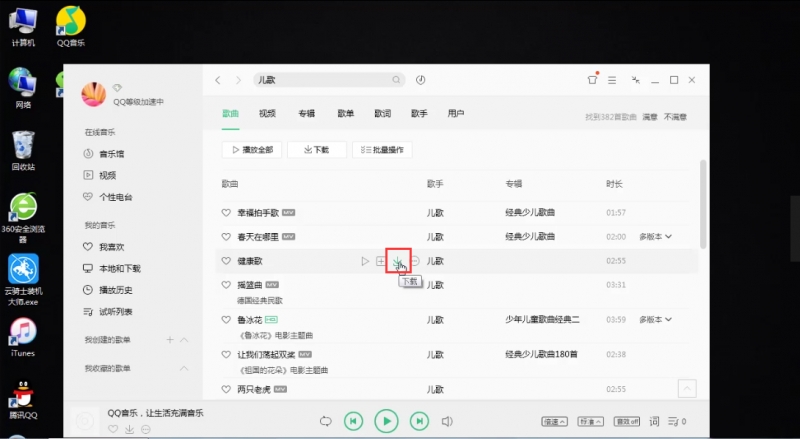Toggle the loop playback mode icon

(326, 422)
